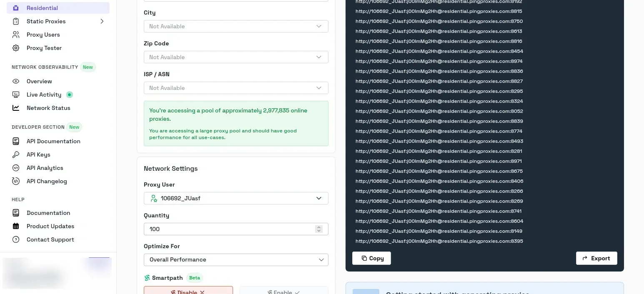Open the Optimize For dropdown
Screen dimensions: 644x294
click(236, 259)
